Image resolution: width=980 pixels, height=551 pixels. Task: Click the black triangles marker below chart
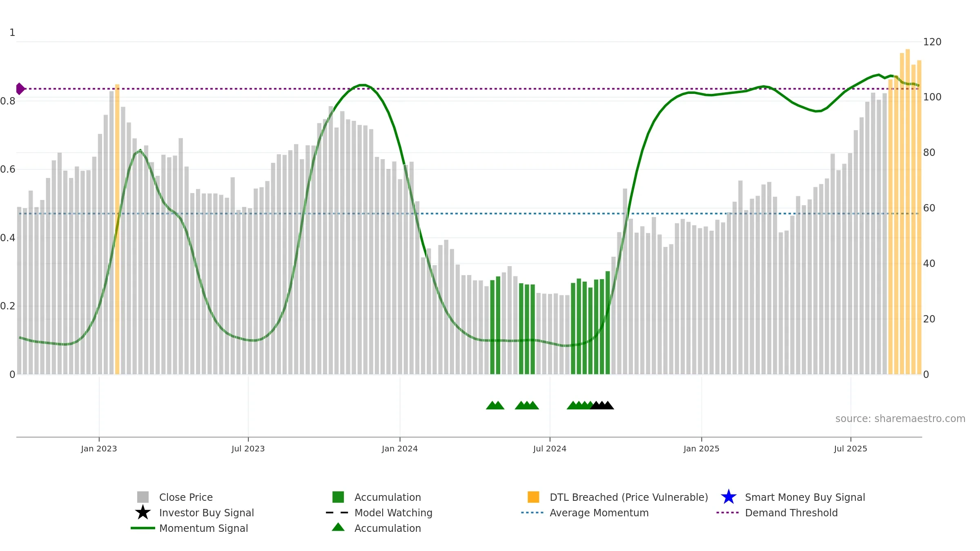click(x=602, y=405)
